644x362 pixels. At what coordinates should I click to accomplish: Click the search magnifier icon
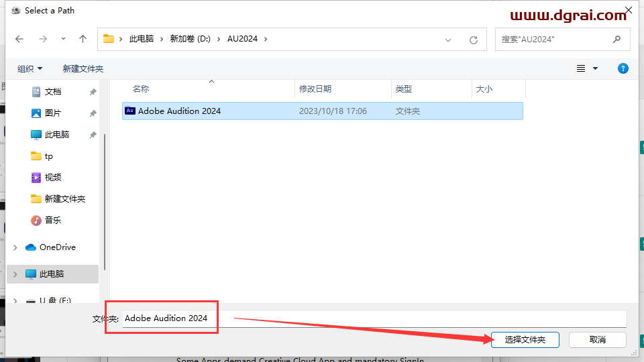616,40
